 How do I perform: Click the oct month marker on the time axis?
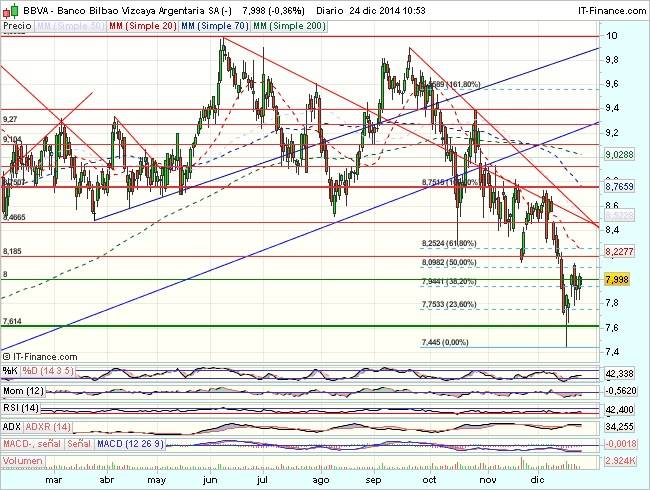429,480
